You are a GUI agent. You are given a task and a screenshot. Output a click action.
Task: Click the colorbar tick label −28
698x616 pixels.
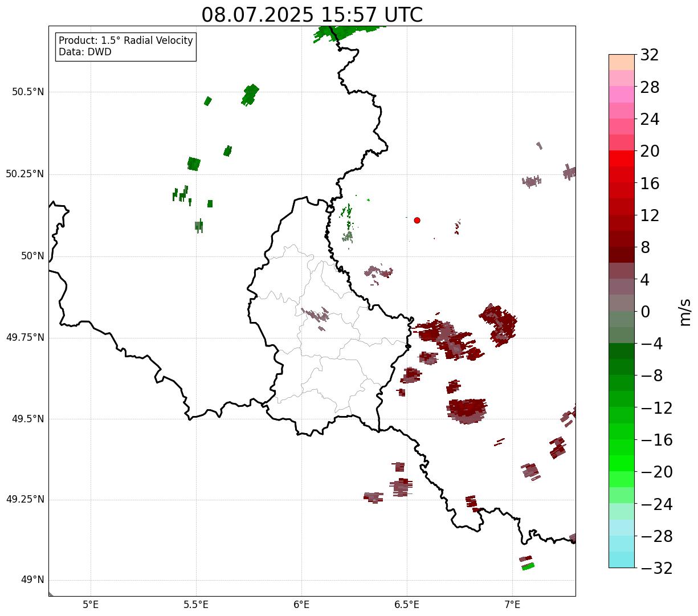click(656, 536)
